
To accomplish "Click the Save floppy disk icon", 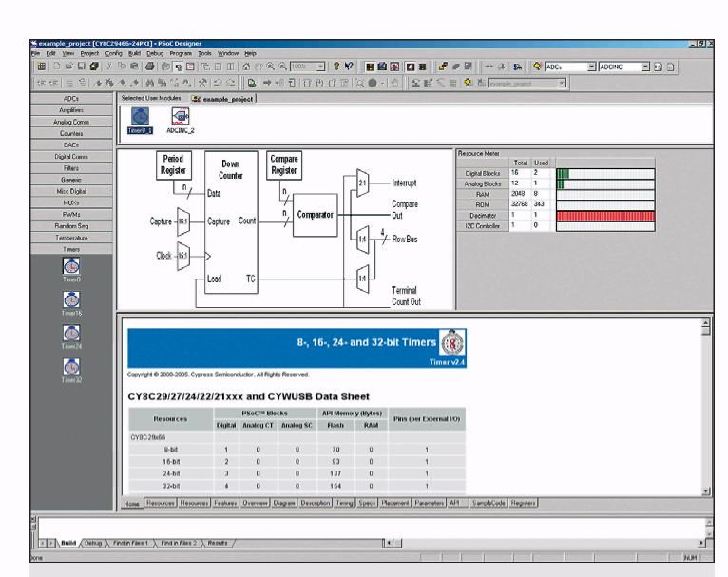I will 81,67.
